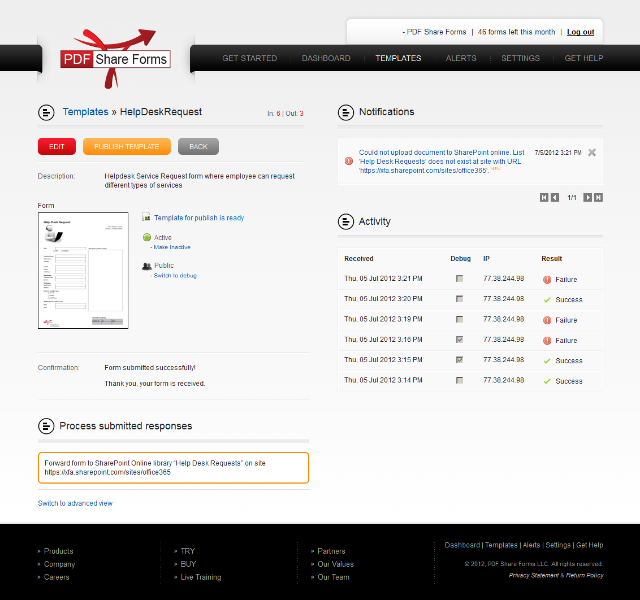Click Switch to advanced view link
Viewport: 640px width, 600px height.
pos(75,503)
